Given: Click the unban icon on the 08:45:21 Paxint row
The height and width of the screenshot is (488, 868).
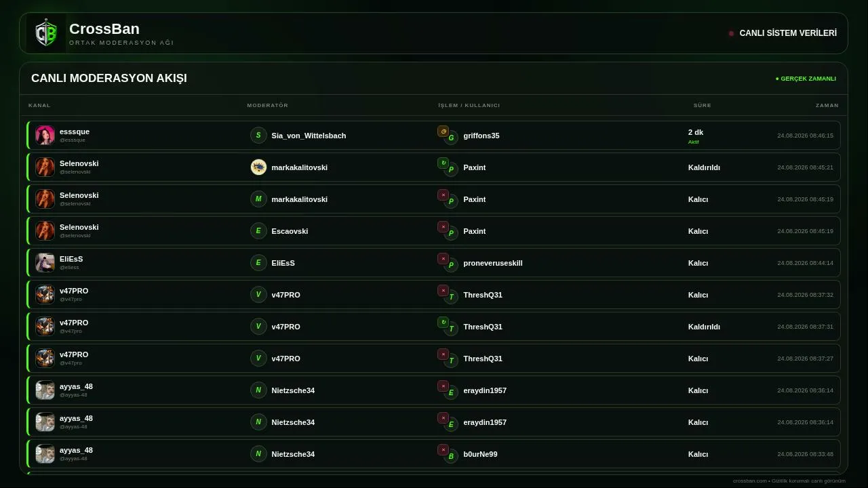Looking at the screenshot, I should click(443, 163).
